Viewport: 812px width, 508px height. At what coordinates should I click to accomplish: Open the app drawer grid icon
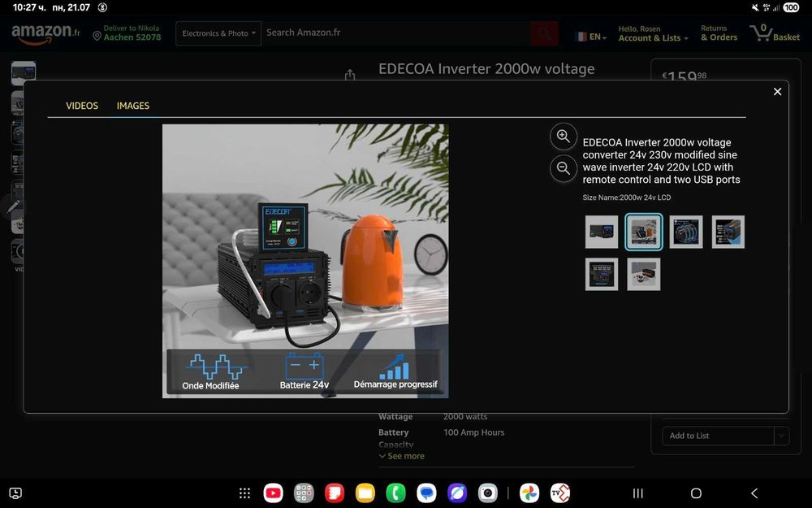[245, 493]
